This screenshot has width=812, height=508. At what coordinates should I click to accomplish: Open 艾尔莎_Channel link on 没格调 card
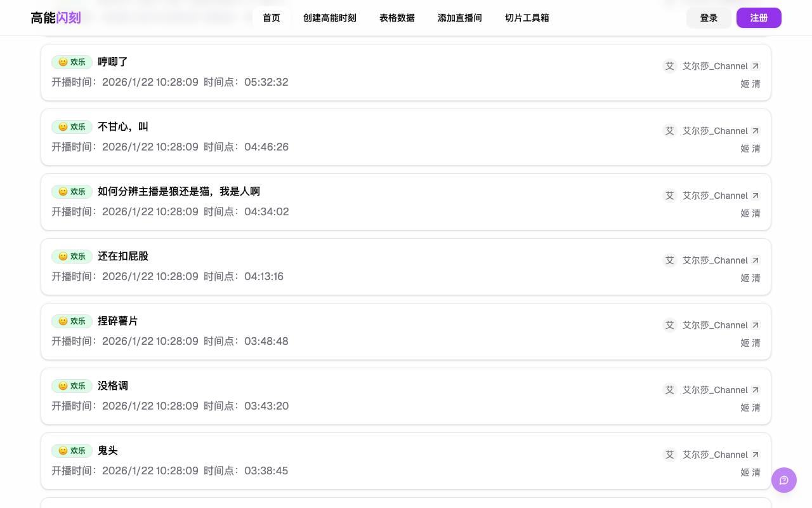pos(715,390)
